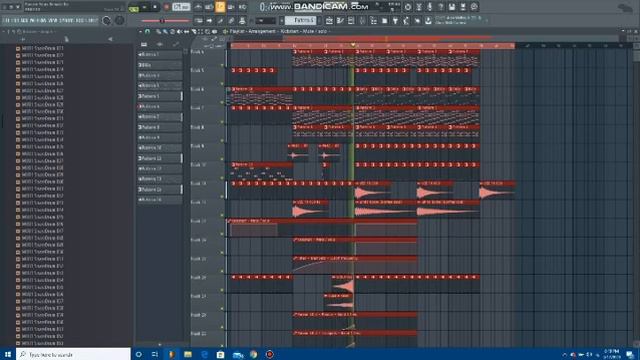Viewport: 640px width, 360px height.
Task: Select Pattern 5 in the pattern picker
Action: point(160,96)
